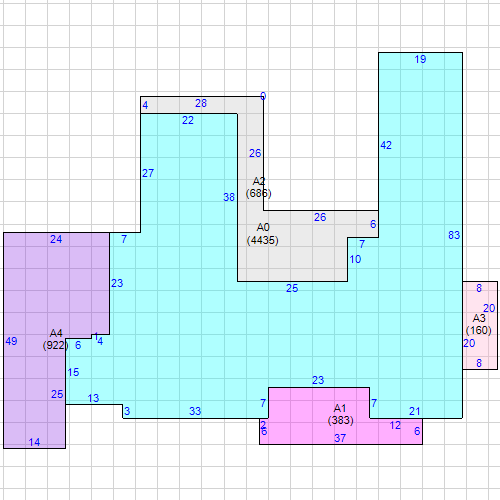Image resolution: width=500 pixels, height=500 pixels.
Task: Click the A4 (922) area label
Action: 56,339
